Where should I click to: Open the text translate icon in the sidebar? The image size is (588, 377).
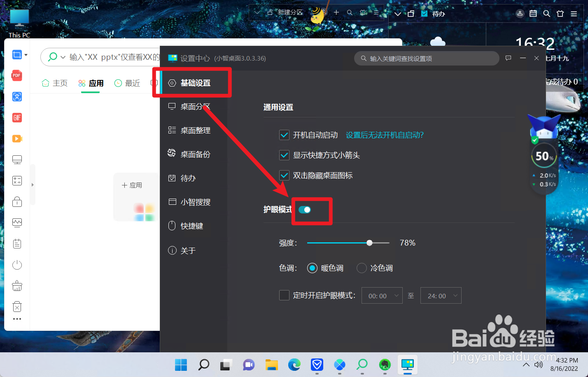point(17,96)
